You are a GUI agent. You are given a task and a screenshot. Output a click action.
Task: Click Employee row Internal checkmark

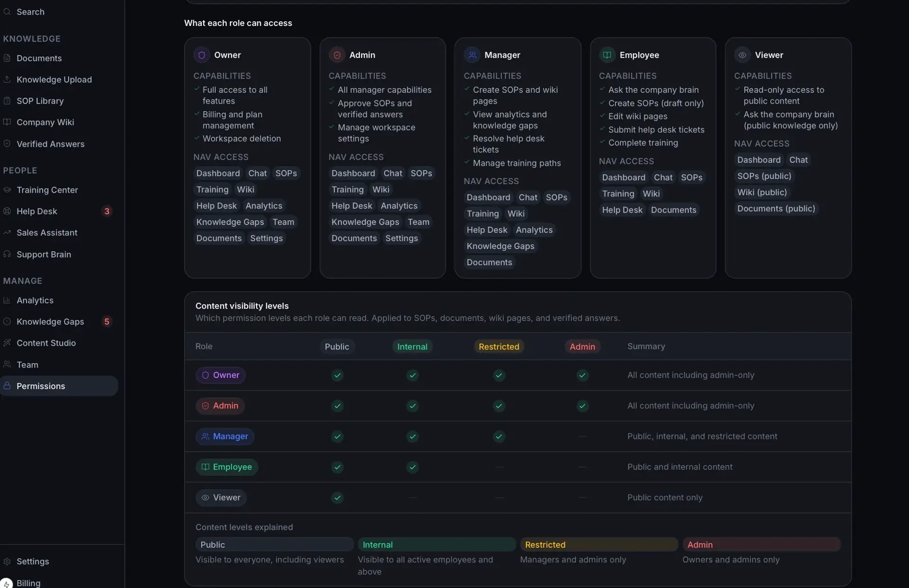(x=412, y=467)
